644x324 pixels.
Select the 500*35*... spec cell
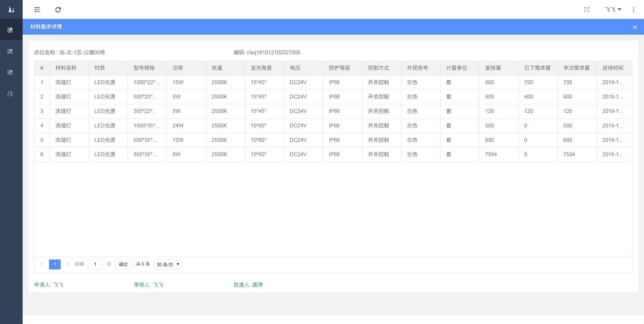pos(147,140)
